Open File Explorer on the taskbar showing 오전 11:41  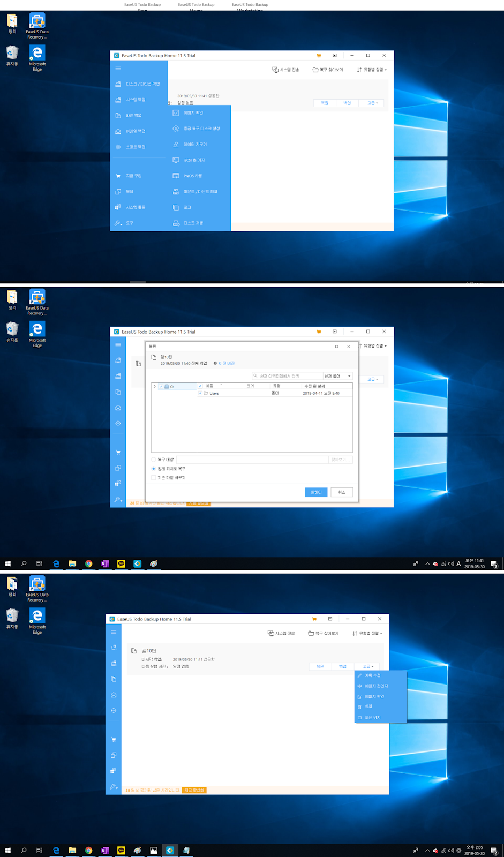72,563
